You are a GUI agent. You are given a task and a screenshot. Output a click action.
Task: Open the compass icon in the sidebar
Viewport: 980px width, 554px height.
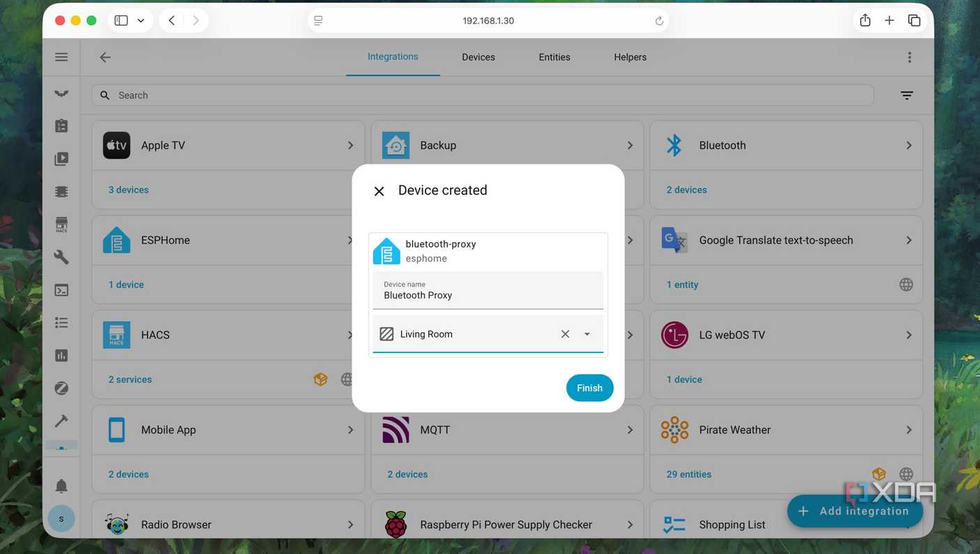tap(61, 388)
